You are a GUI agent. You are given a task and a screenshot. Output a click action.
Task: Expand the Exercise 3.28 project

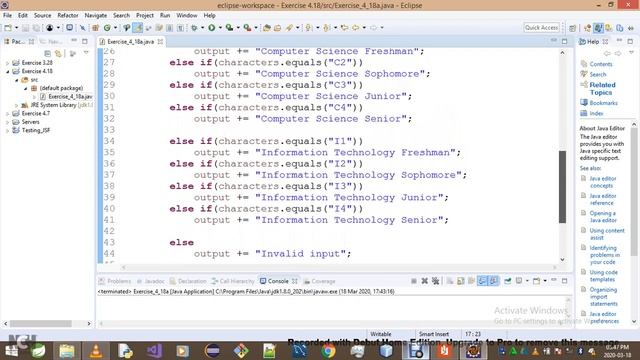[7, 63]
